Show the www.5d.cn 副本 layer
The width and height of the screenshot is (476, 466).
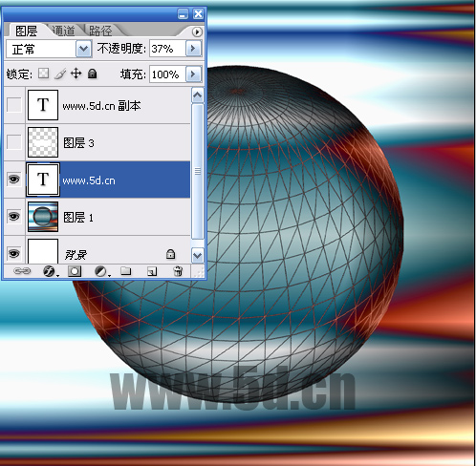(x=14, y=105)
